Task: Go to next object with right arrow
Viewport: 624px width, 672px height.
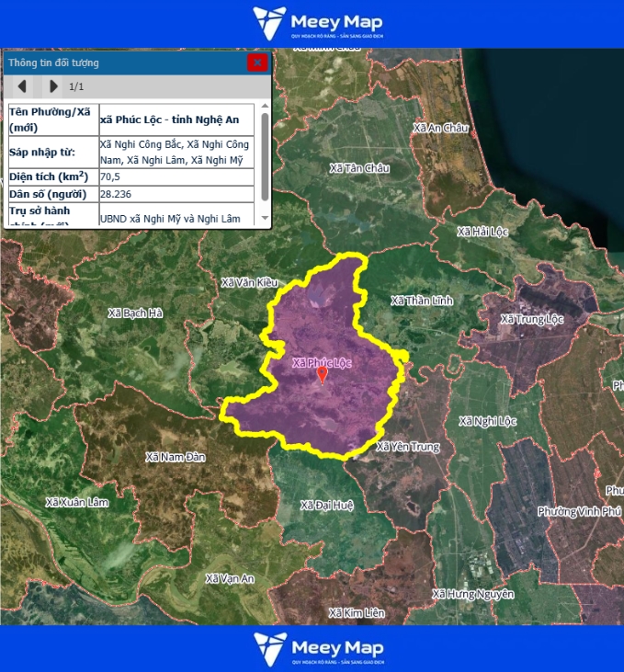Action: coord(53,86)
